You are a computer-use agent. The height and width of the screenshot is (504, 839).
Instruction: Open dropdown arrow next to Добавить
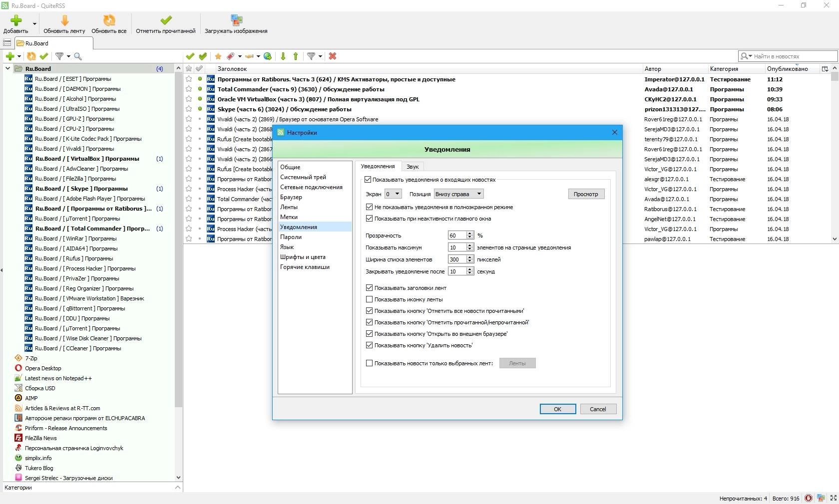[x=34, y=23]
